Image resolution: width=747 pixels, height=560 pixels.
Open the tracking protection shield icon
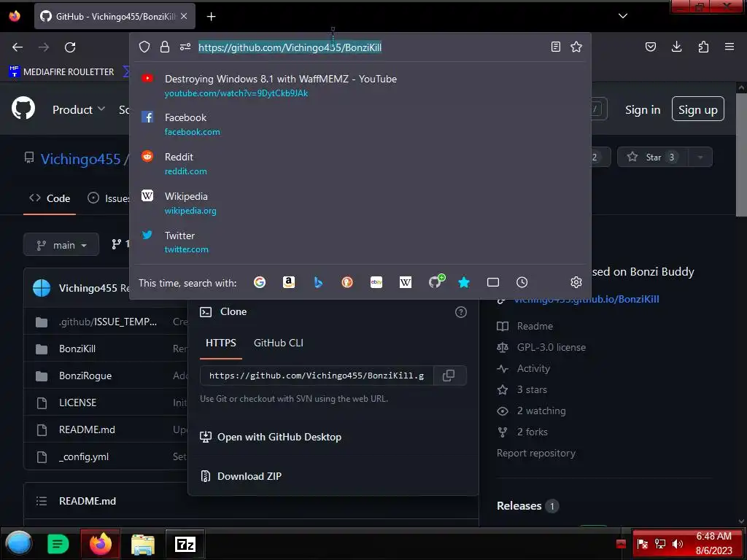pyautogui.click(x=144, y=47)
